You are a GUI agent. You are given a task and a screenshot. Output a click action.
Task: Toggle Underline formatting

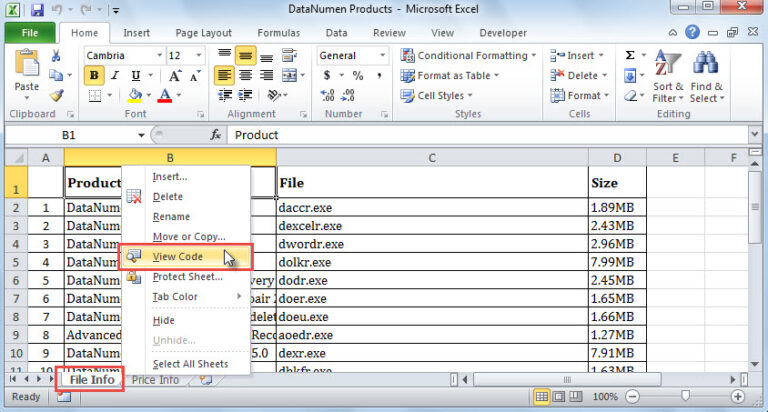(136, 75)
